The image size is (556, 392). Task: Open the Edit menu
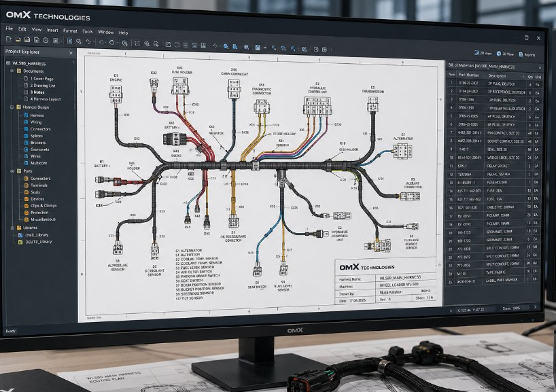[22, 29]
